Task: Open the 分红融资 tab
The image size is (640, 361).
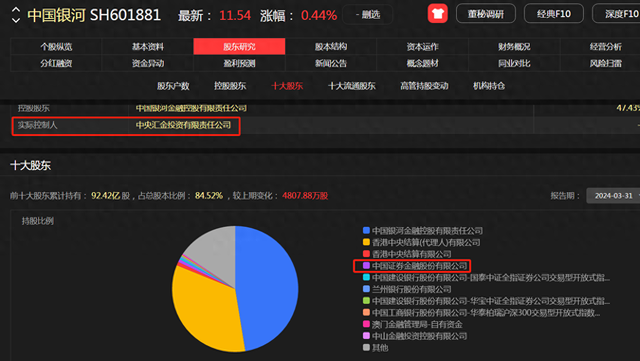Action: tap(56, 63)
